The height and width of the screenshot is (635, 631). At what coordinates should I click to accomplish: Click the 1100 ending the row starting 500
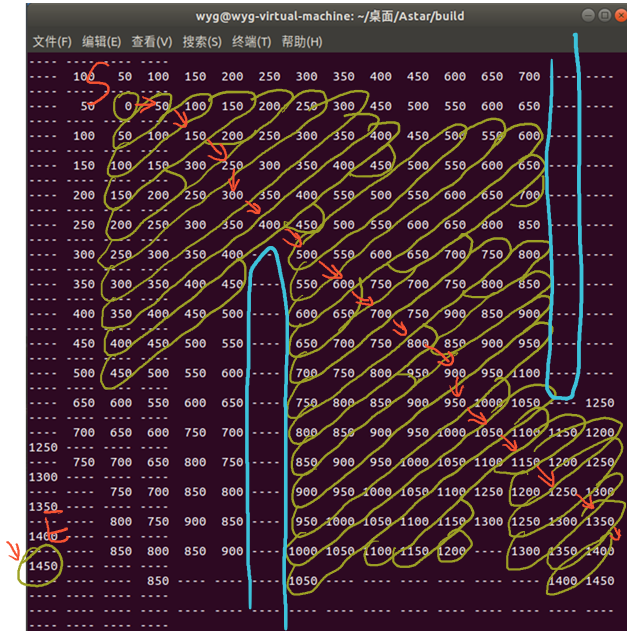click(525, 373)
